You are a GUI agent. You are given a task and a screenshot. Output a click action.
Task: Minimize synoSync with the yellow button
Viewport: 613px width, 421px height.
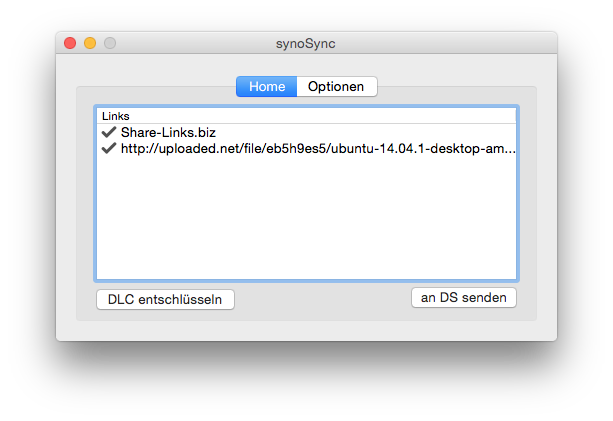tap(90, 43)
